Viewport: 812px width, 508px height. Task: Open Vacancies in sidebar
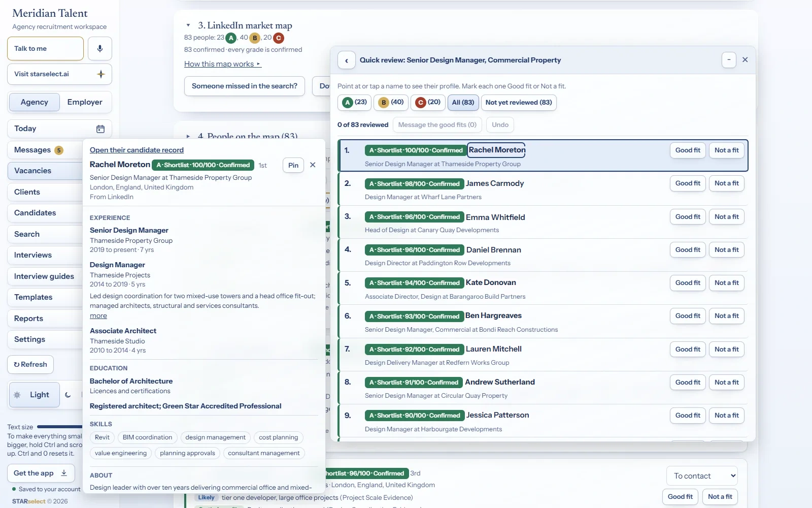pos(45,171)
